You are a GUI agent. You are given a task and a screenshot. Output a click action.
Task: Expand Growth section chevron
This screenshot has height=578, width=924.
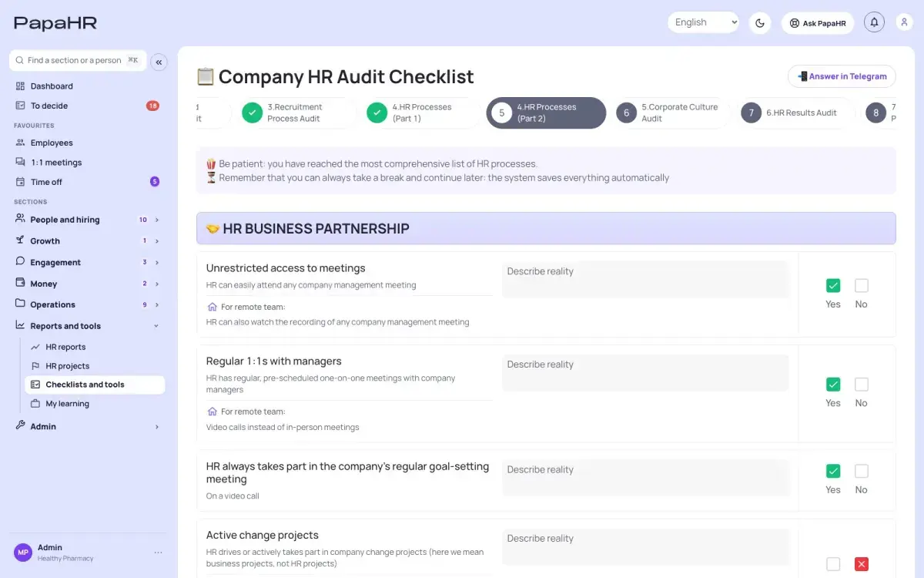click(x=157, y=241)
